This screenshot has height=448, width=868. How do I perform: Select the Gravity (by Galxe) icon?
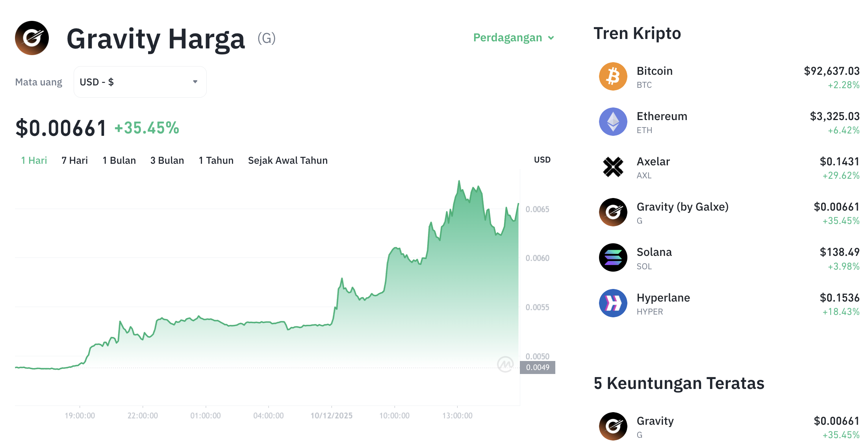[613, 212]
